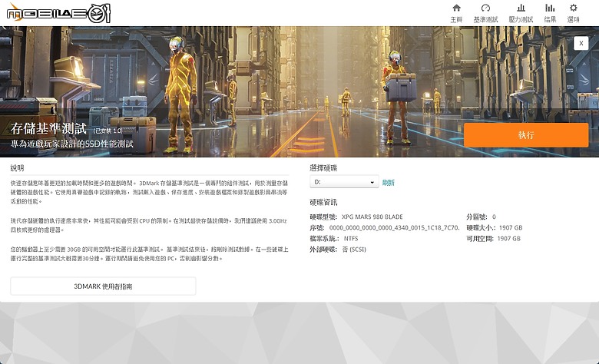Click the Mobile01 logo
This screenshot has height=364, width=599.
(x=59, y=13)
